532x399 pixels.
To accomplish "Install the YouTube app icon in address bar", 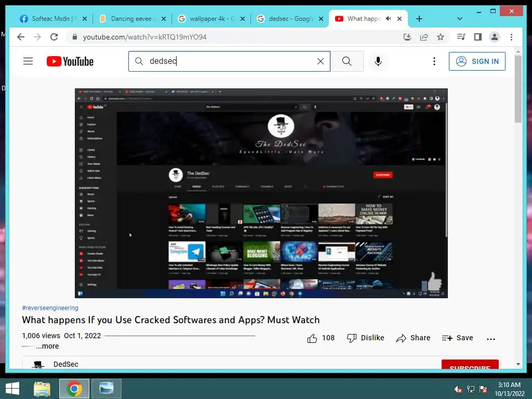I will click(x=407, y=37).
